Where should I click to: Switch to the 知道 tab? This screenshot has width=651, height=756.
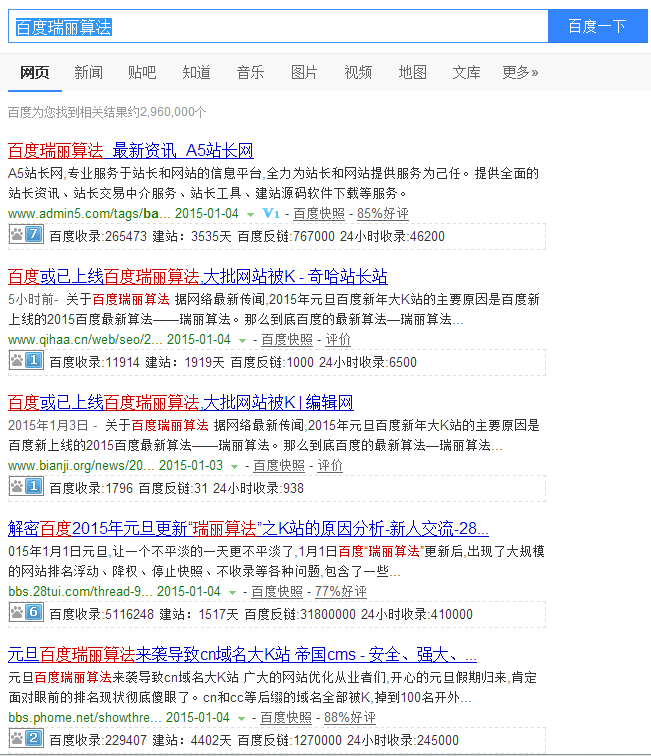click(196, 72)
